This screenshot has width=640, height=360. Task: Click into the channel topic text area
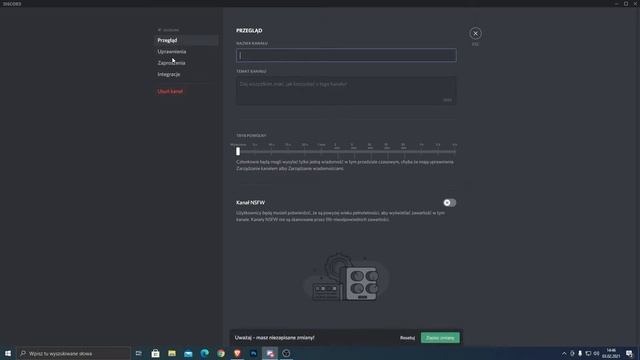tap(346, 91)
